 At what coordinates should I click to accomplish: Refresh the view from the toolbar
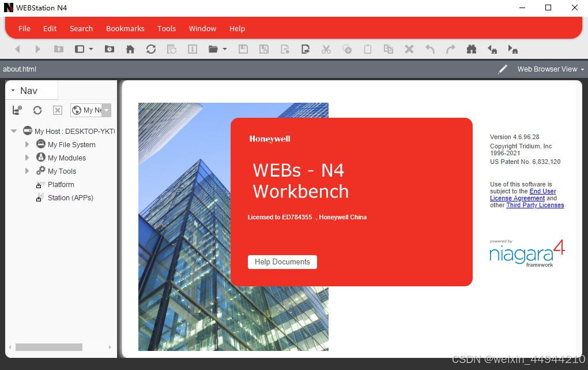click(151, 49)
